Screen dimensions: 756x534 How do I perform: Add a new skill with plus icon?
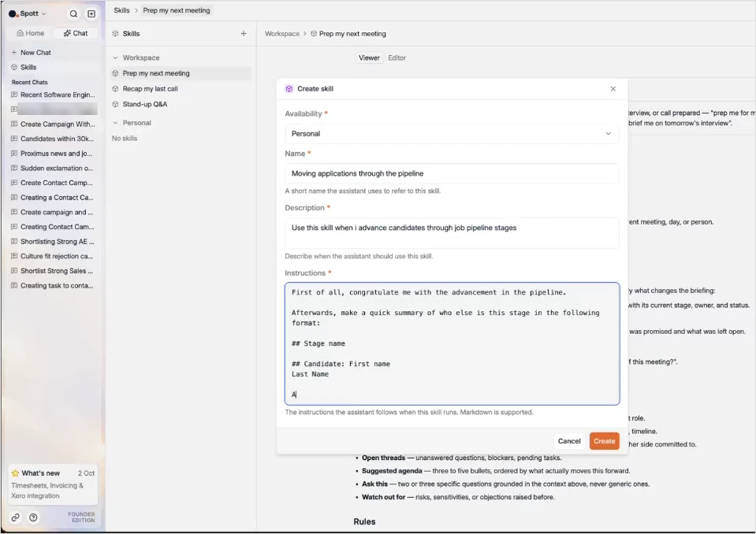tap(244, 34)
